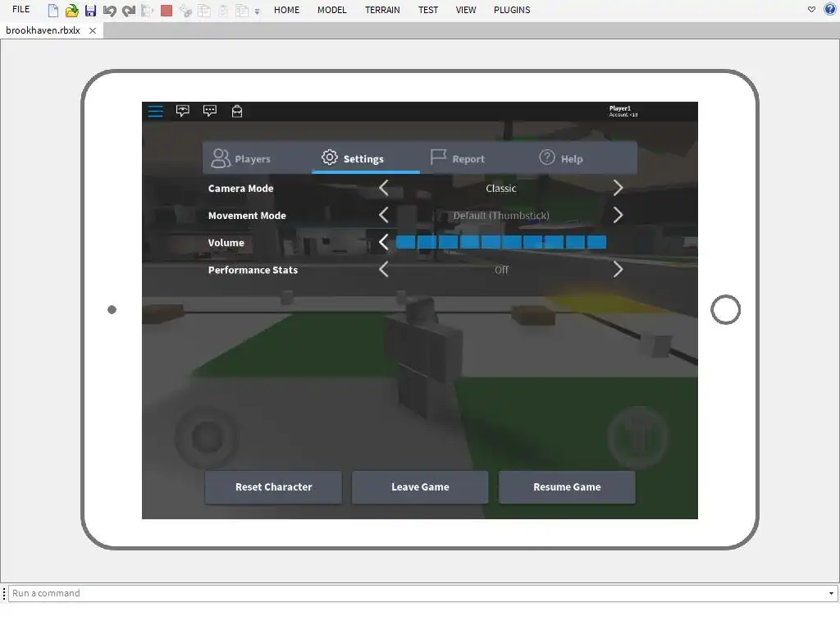Open a file with the folder icon
The width and height of the screenshot is (840, 630).
click(x=72, y=10)
